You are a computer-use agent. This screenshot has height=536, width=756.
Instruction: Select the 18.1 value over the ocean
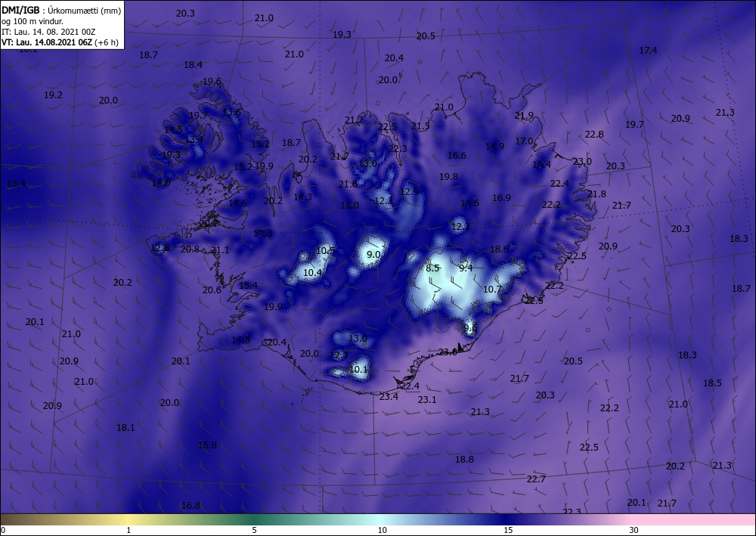point(125,427)
